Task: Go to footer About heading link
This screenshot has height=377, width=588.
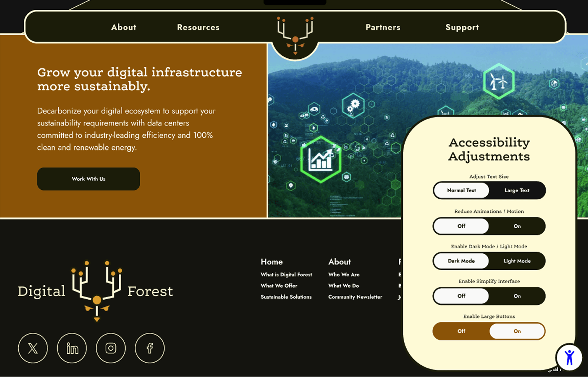Action: [339, 262]
